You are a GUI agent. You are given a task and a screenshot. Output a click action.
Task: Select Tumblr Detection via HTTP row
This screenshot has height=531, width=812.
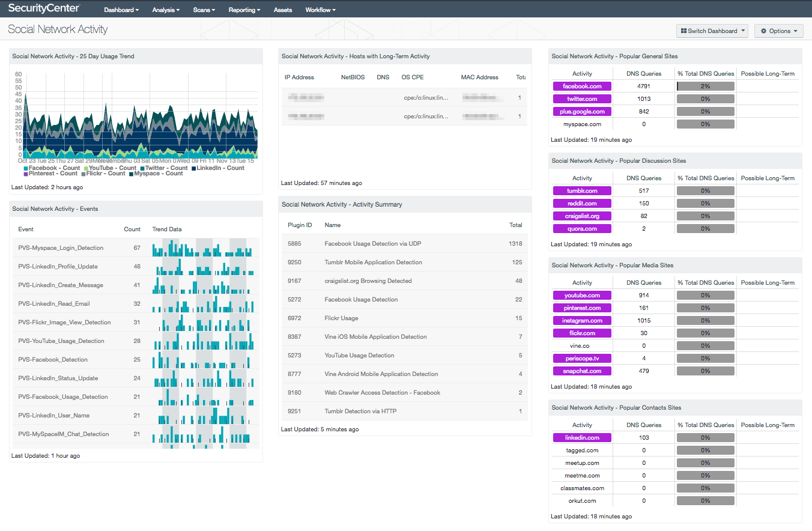(x=405, y=411)
